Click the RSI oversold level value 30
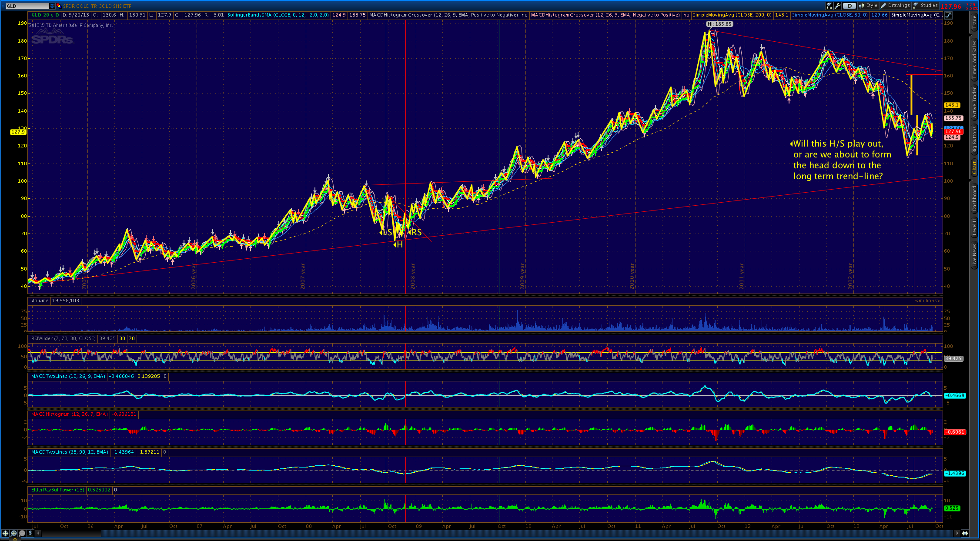Screen dimensions: 980x541 point(122,338)
